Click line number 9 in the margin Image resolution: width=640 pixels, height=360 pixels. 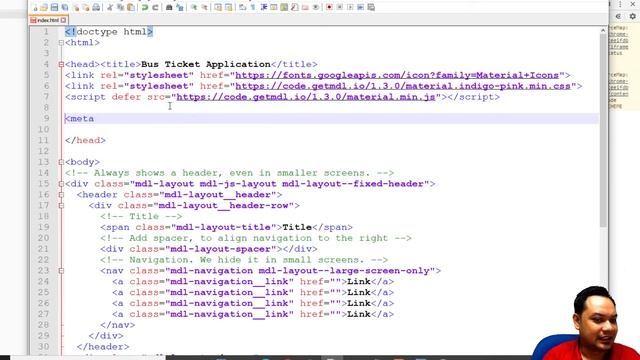click(46, 119)
